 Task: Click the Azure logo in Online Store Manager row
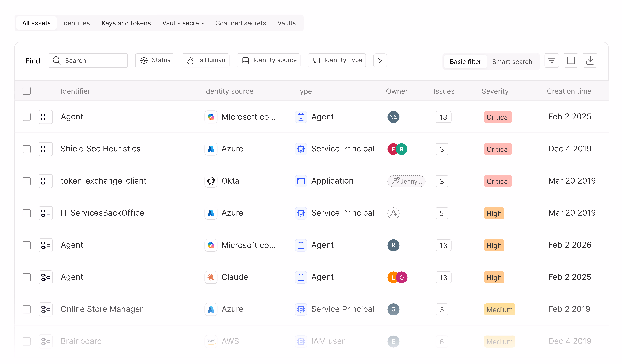click(211, 309)
